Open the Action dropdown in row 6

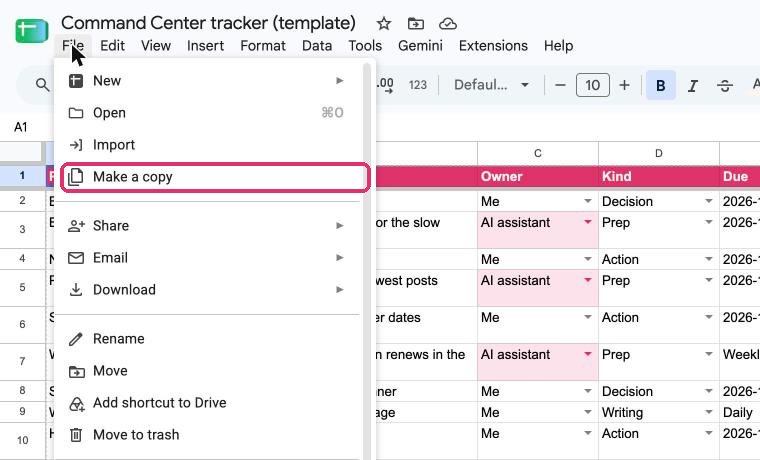pos(709,317)
